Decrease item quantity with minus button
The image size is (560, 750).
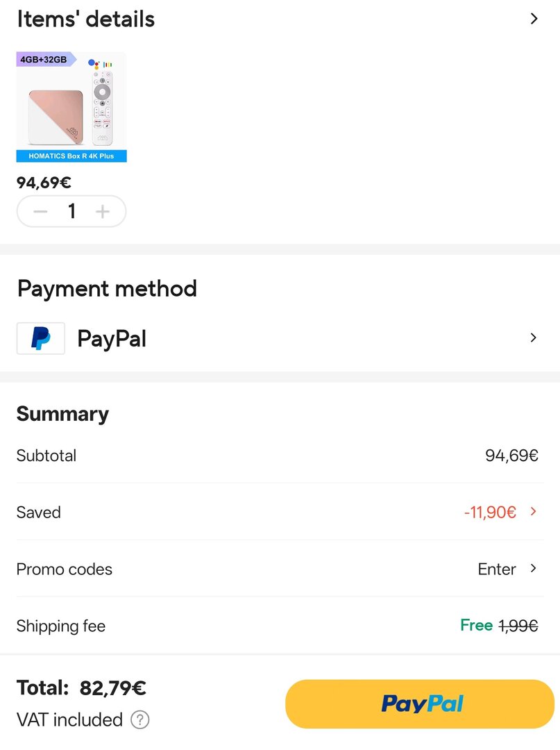click(40, 212)
